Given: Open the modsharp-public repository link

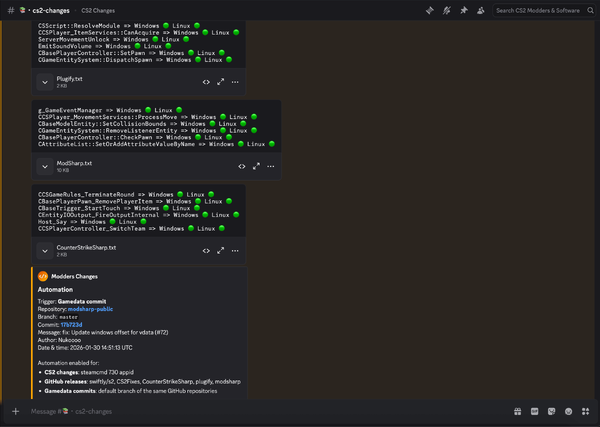Looking at the screenshot, I should (x=90, y=309).
